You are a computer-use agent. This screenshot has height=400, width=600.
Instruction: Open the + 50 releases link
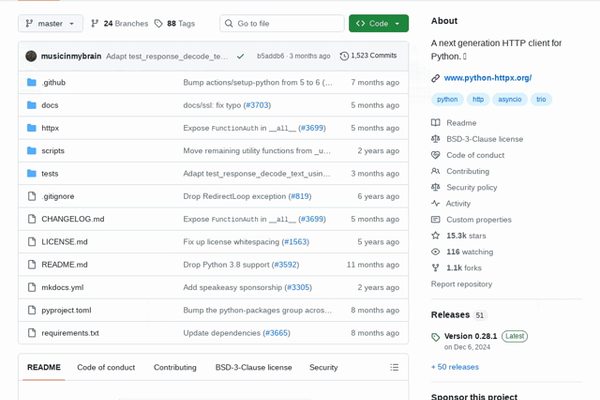[x=455, y=367]
